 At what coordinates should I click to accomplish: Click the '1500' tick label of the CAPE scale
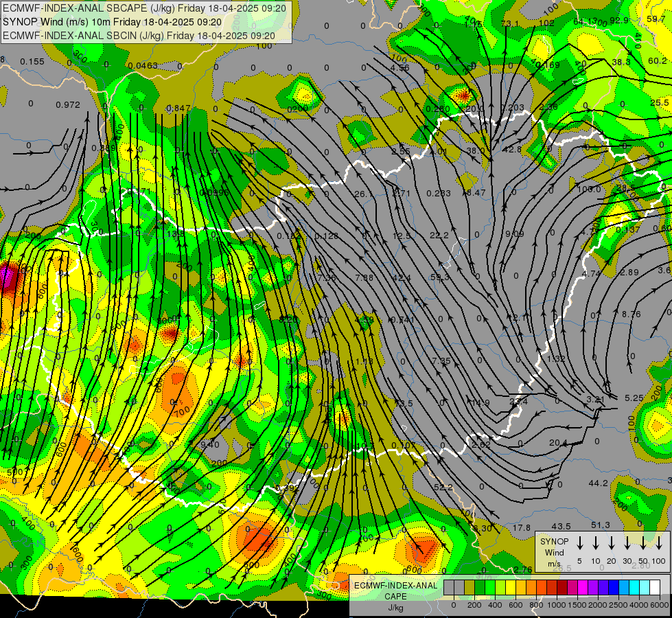click(x=577, y=605)
